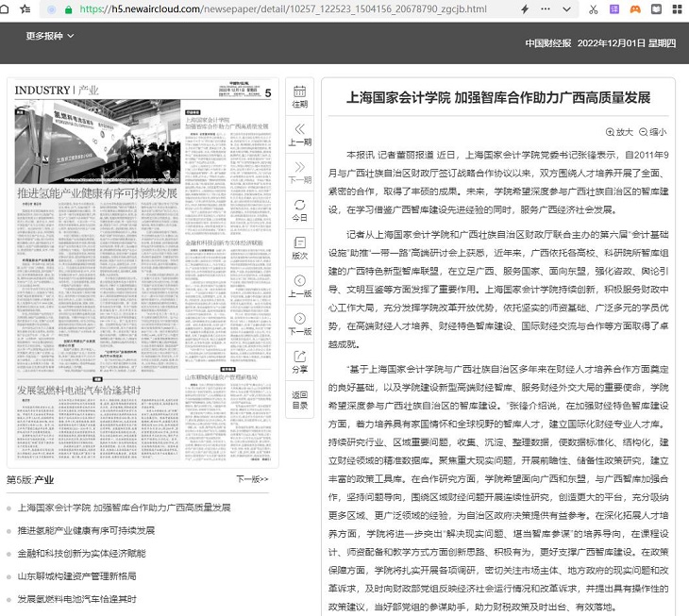The height and width of the screenshot is (616, 689).
Task: Go to previous issue 上一期
Action: pos(299,134)
